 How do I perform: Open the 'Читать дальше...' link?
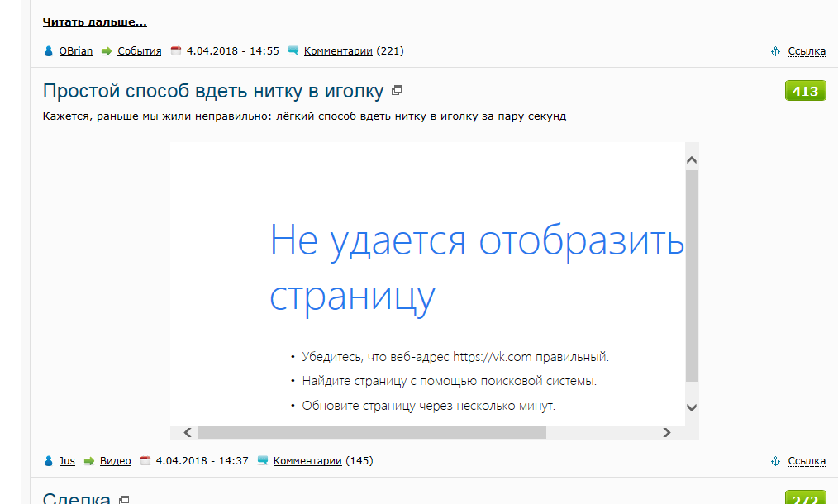pos(94,22)
